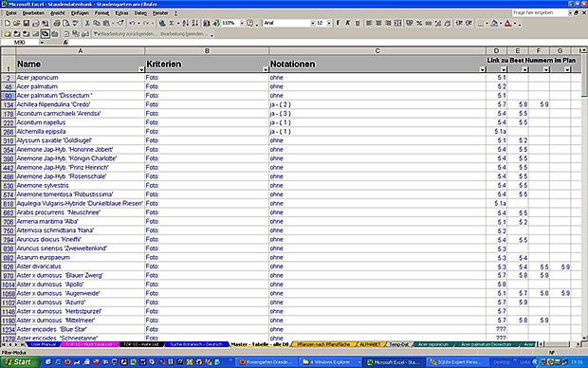The height and width of the screenshot is (368, 588).
Task: Toggle italic formatting (K)
Action: pos(348,24)
